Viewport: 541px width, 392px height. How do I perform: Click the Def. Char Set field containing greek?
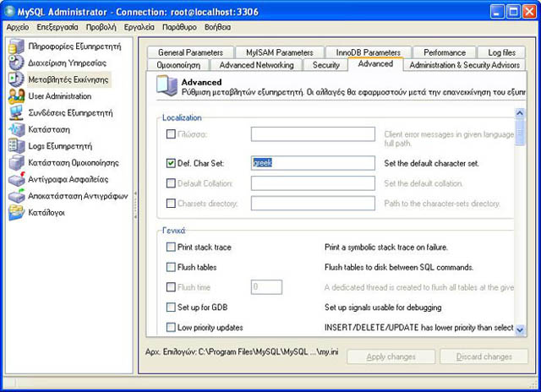(313, 163)
